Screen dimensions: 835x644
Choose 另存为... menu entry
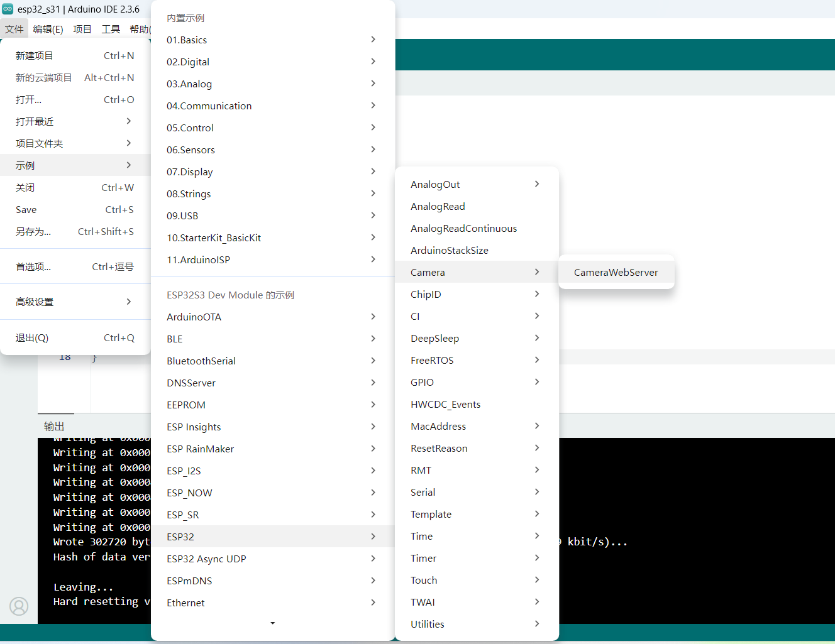(x=75, y=231)
